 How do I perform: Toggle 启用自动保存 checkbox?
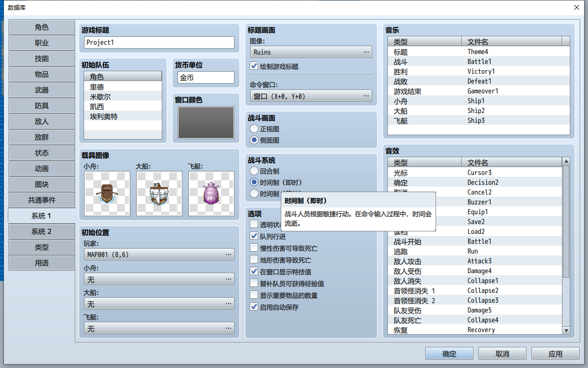point(254,307)
